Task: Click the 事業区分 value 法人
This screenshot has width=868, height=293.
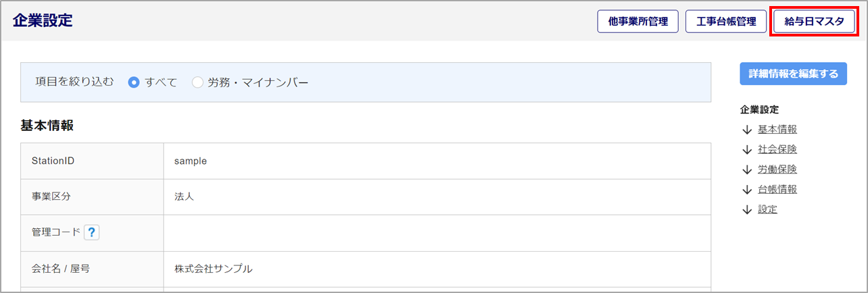Action: point(185,197)
